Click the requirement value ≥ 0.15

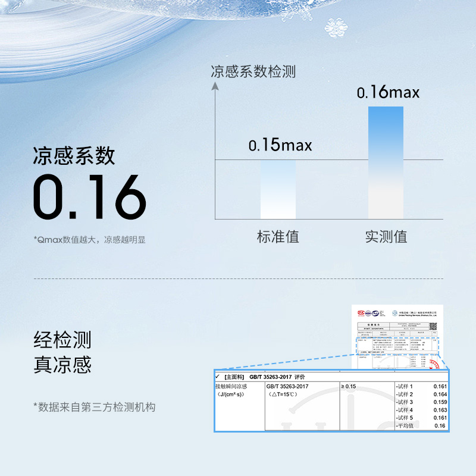pyautogui.click(x=349, y=386)
